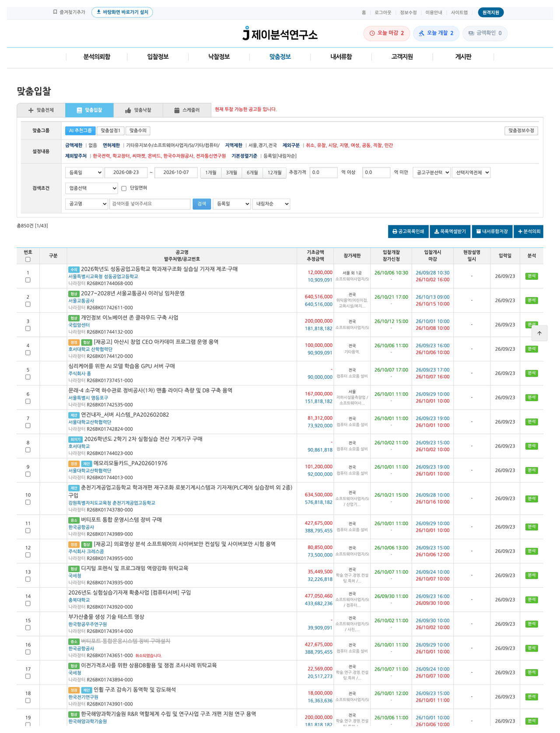Open 입찰정보 main menu
The image size is (560, 733).
pyautogui.click(x=158, y=57)
